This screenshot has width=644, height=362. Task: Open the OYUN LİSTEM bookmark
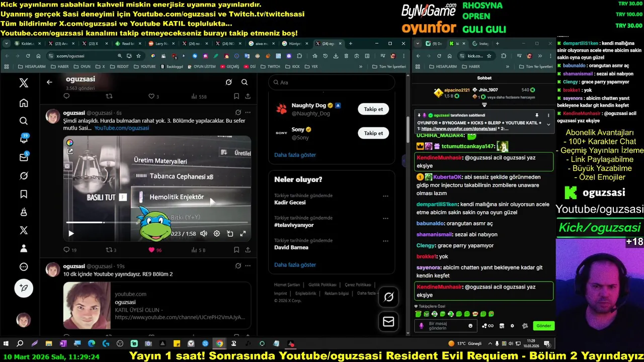[x=201, y=66]
